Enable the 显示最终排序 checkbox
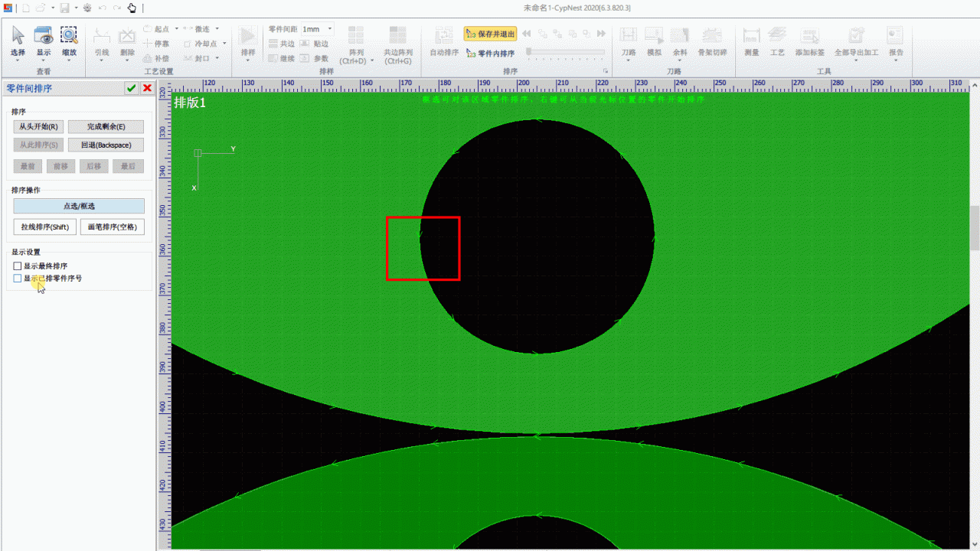This screenshot has height=551, width=980. click(x=18, y=266)
